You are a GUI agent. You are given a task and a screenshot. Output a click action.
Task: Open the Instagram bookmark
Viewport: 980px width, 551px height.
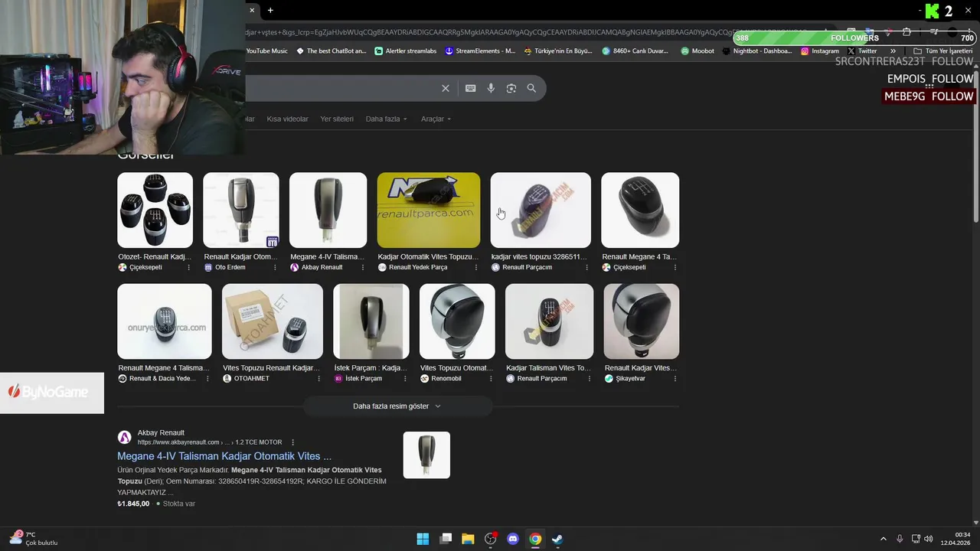coord(819,51)
